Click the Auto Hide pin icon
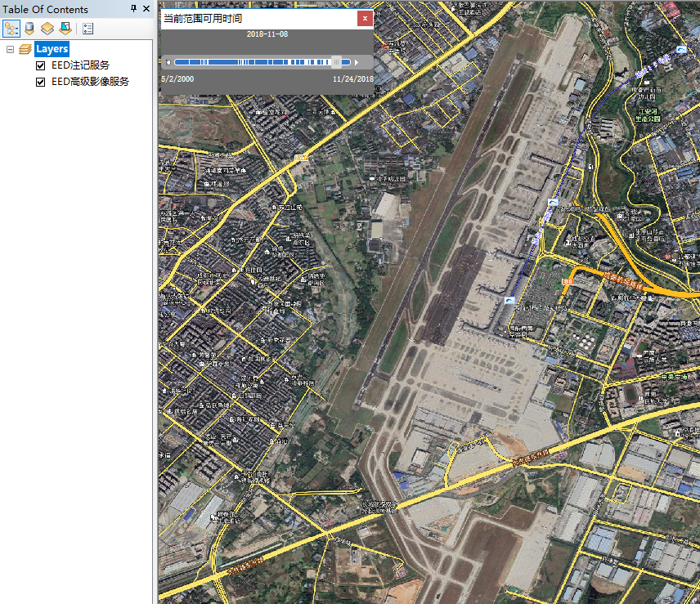 click(134, 9)
